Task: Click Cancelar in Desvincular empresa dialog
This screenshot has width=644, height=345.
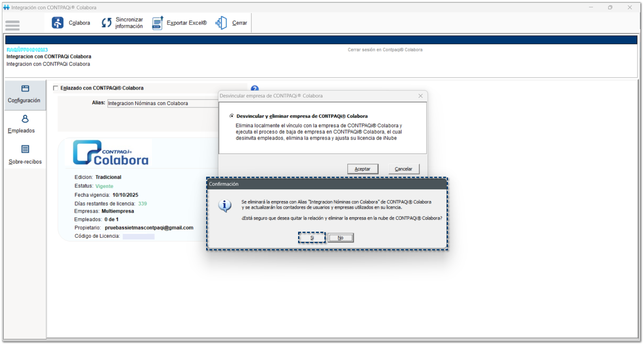Action: (x=403, y=169)
